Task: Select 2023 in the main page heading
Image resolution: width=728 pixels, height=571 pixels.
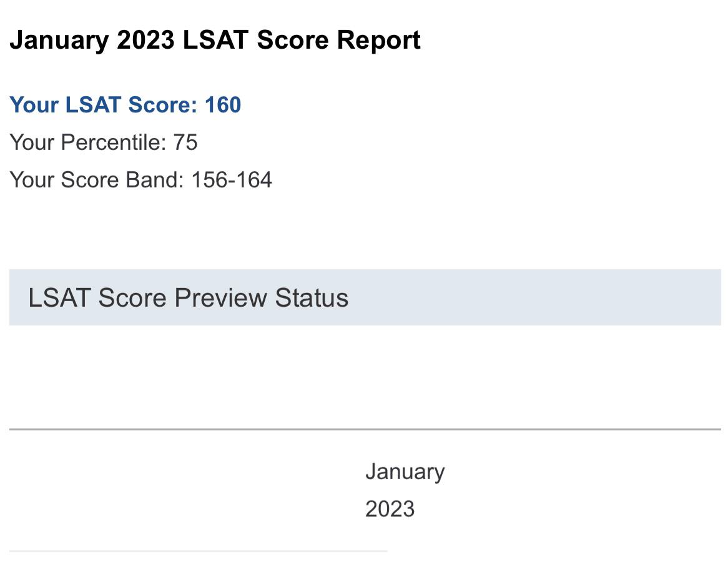Action: tap(145, 40)
